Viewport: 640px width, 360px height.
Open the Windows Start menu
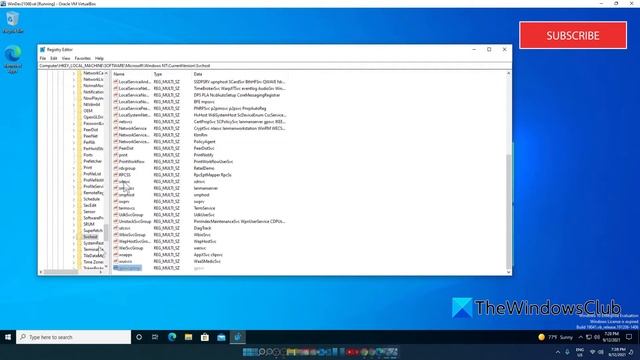coord(8,337)
